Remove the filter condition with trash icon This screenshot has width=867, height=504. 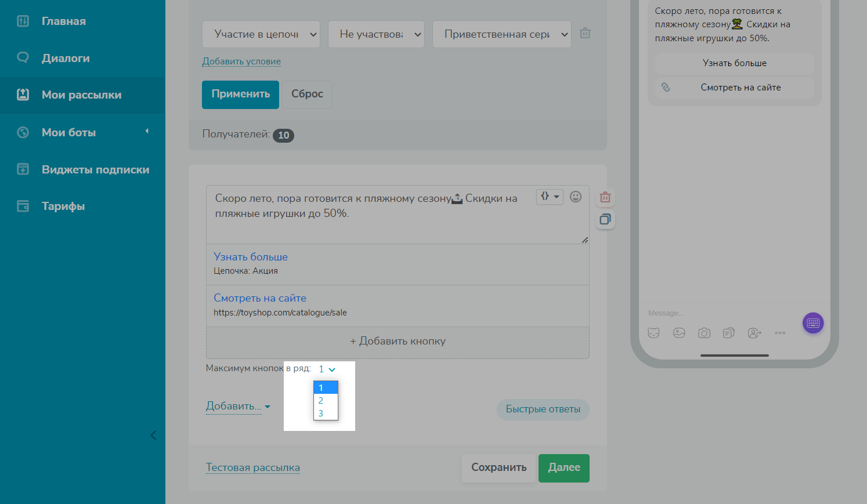click(585, 33)
